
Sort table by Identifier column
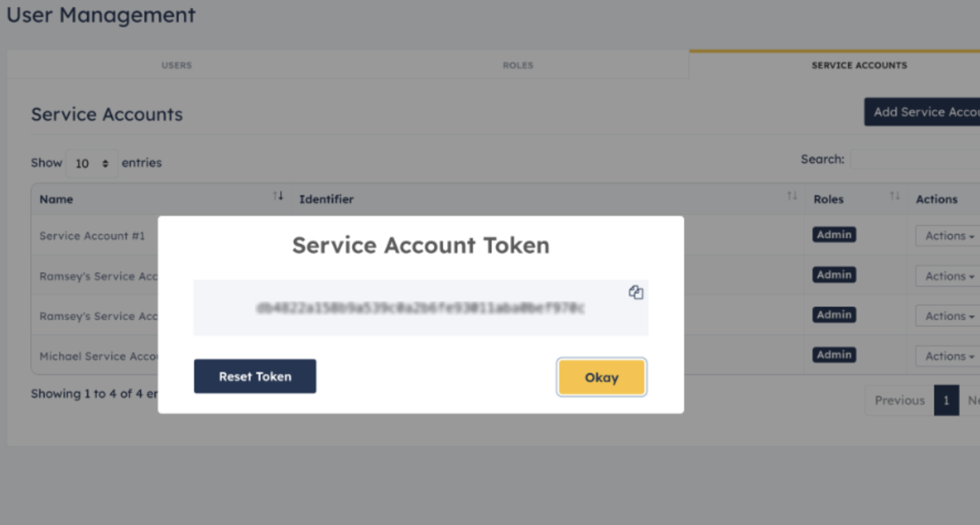click(x=792, y=196)
